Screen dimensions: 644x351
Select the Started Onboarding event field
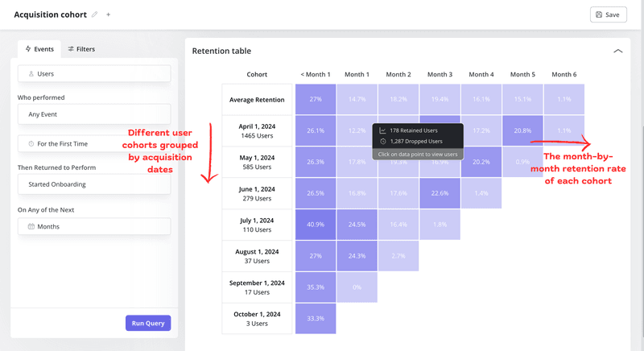tap(94, 184)
